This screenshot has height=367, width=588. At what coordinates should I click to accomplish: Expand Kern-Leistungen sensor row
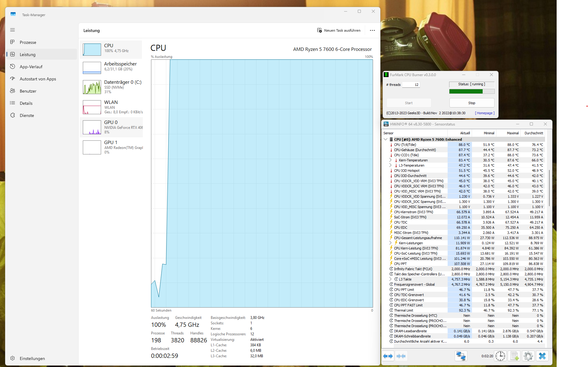[390, 243]
